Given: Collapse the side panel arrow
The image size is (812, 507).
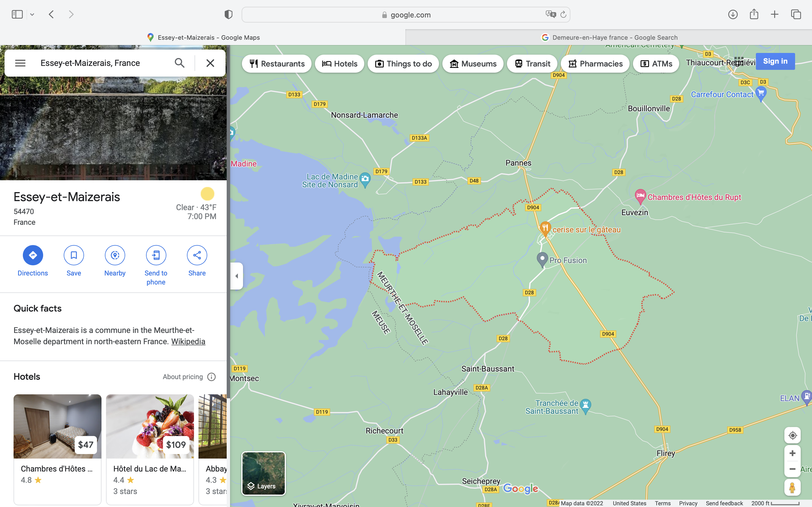Looking at the screenshot, I should pos(237,276).
